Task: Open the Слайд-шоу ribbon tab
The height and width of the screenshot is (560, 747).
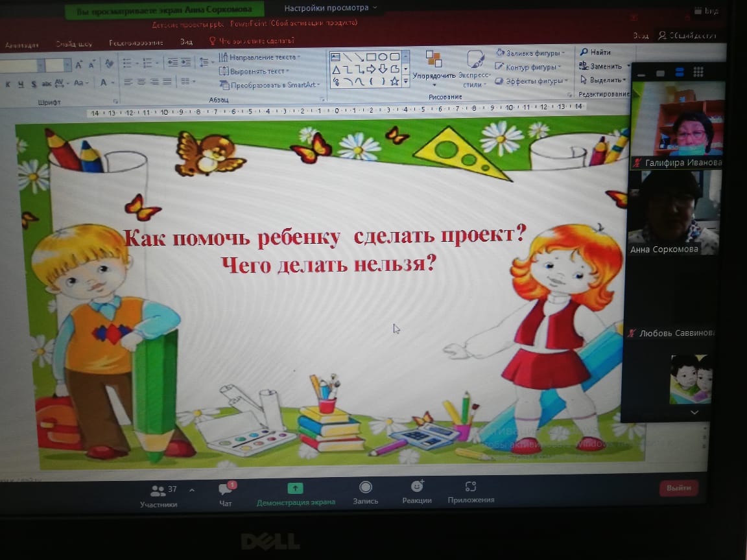Action: click(73, 45)
